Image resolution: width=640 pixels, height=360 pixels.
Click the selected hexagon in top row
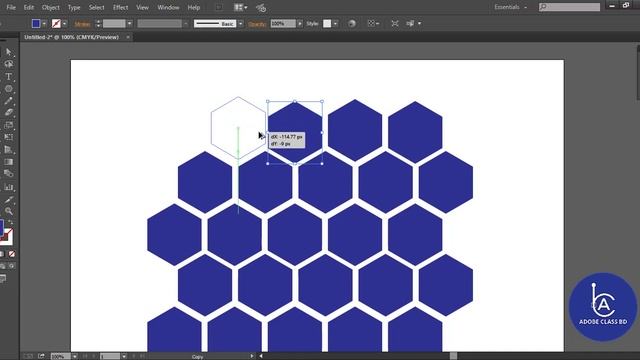(295, 132)
